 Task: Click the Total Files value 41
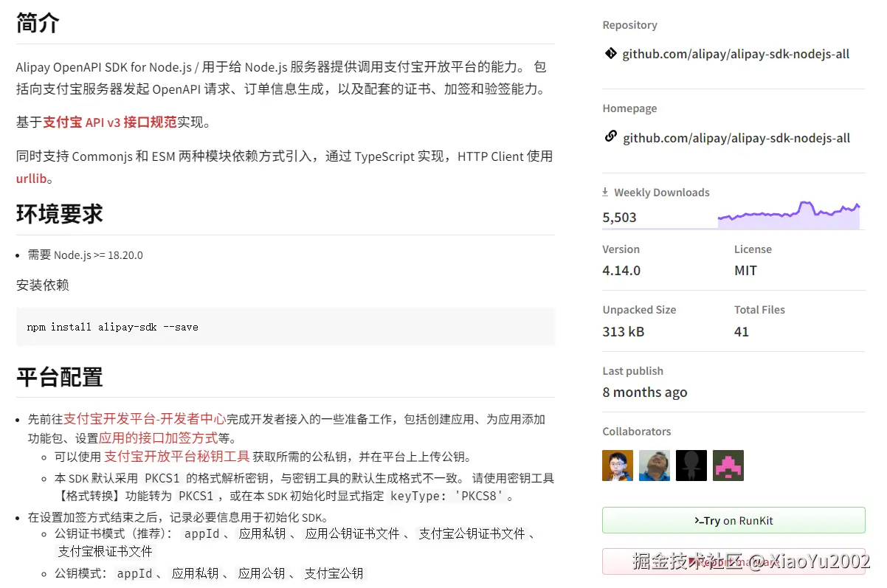coord(742,332)
